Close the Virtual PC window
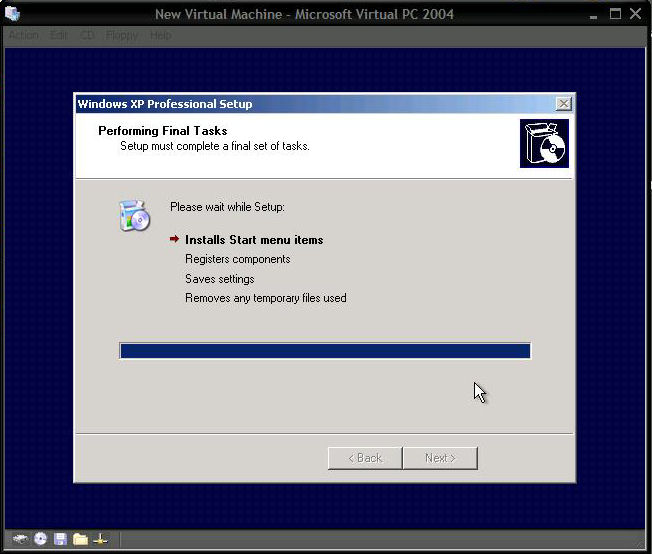Viewport: 652px width, 554px height. tap(635, 14)
